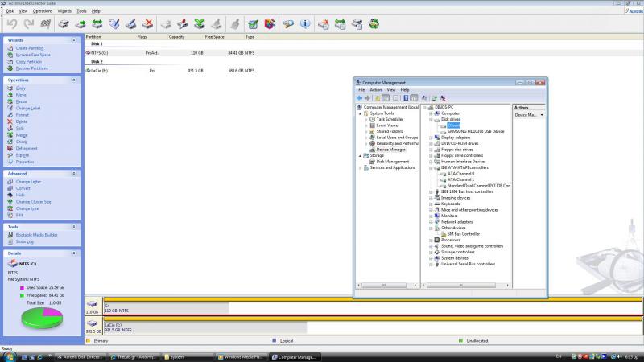Click the colorful Defragment toolbar icon

pyautogui.click(x=270, y=24)
